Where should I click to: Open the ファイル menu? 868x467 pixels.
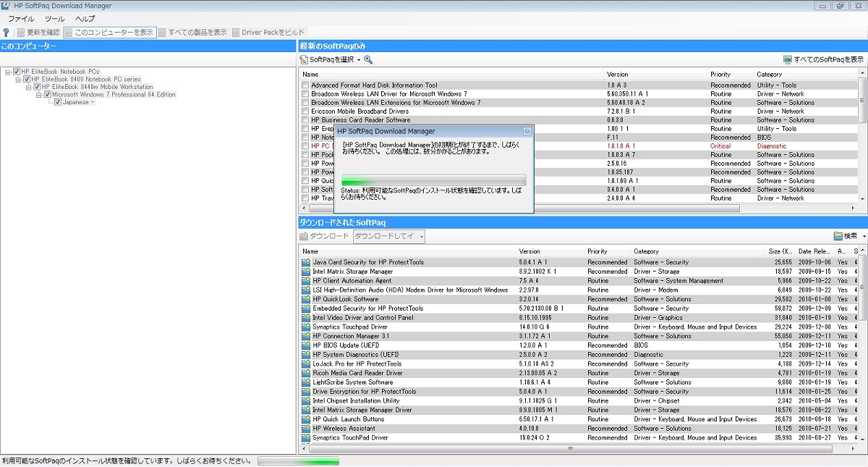[x=21, y=19]
